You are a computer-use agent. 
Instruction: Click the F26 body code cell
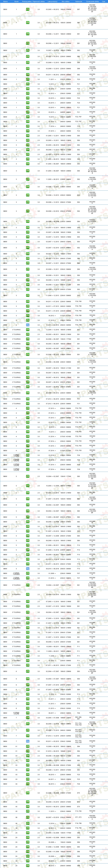point(79,784)
